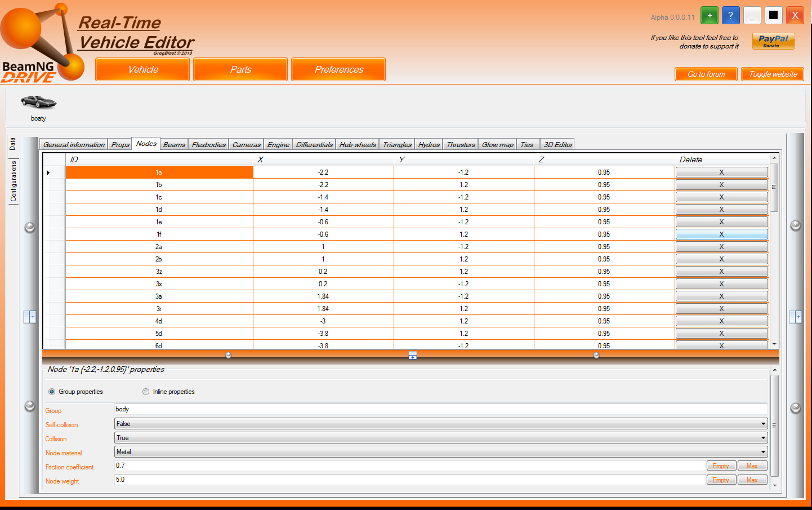
Task: Click the Go to forum button
Action: click(x=706, y=74)
